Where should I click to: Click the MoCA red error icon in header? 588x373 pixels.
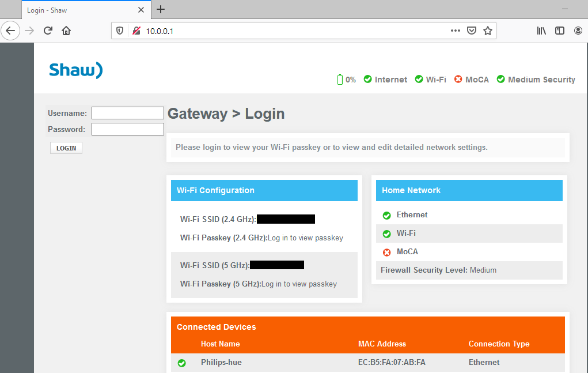(x=458, y=80)
